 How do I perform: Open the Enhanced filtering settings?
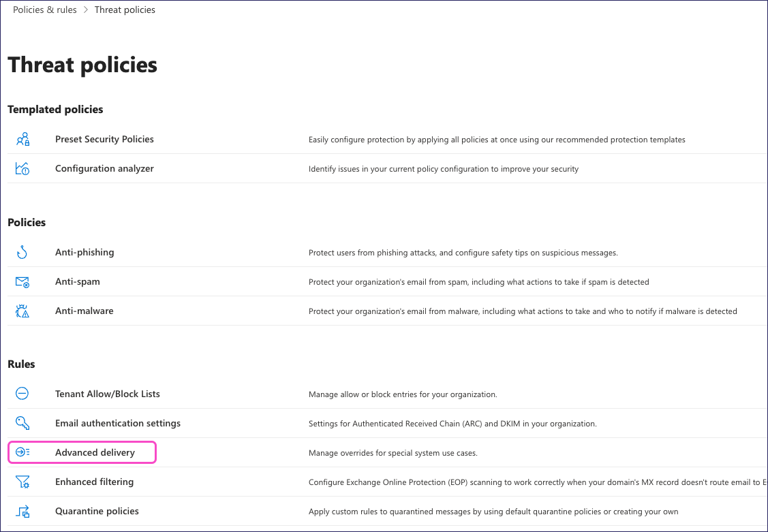click(x=94, y=482)
